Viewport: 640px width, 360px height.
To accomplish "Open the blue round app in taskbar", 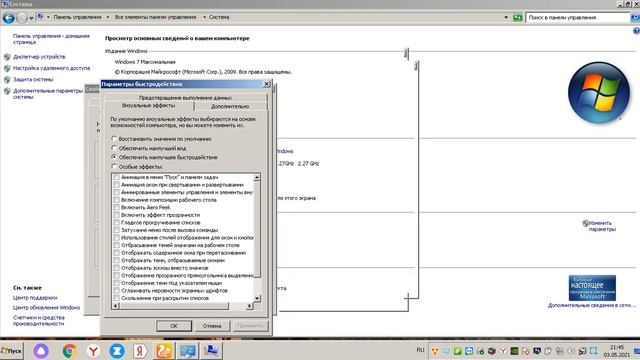I will pos(116,351).
